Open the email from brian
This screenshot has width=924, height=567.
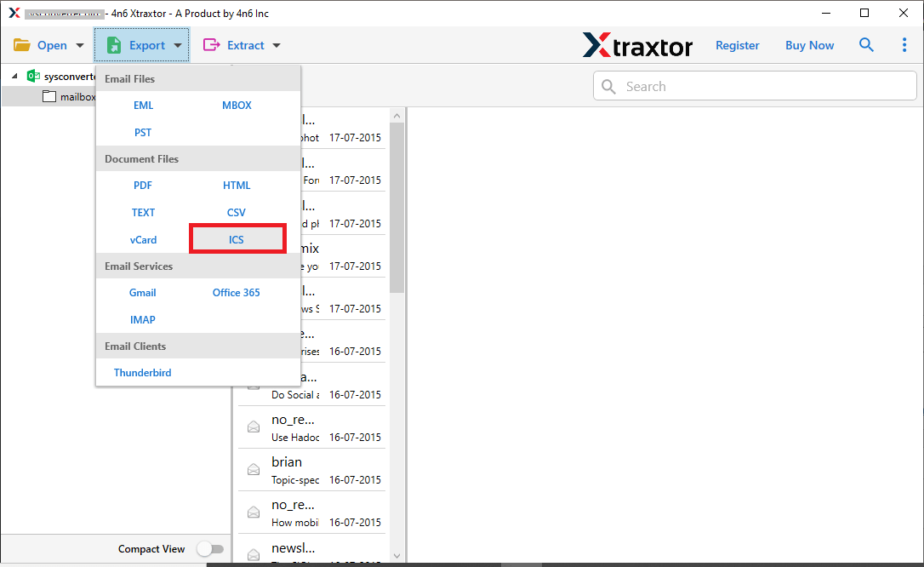coord(311,470)
